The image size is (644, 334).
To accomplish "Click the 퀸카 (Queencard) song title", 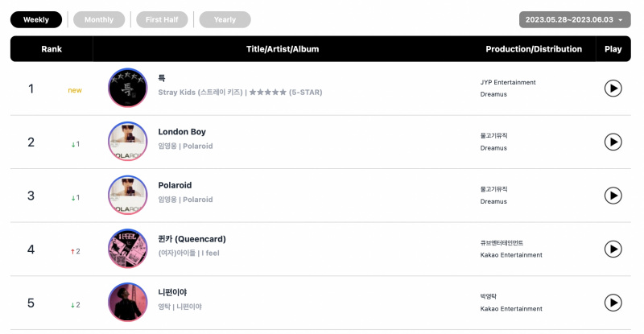I will click(x=192, y=239).
